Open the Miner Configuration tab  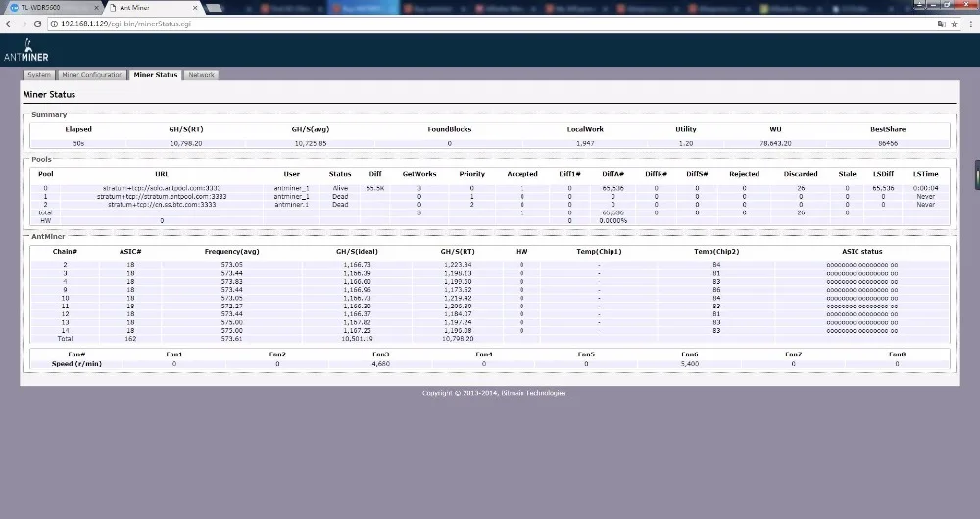point(92,75)
